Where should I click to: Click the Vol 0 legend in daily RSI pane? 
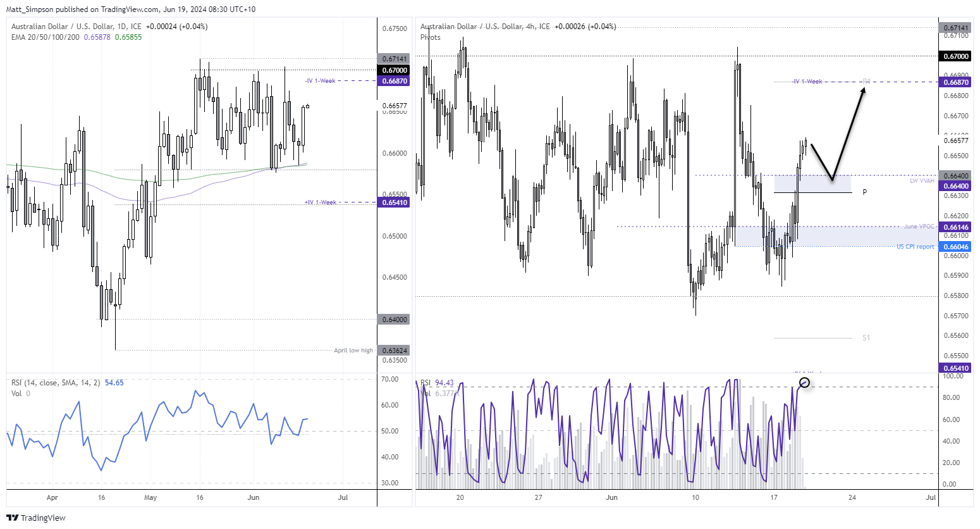tap(21, 394)
